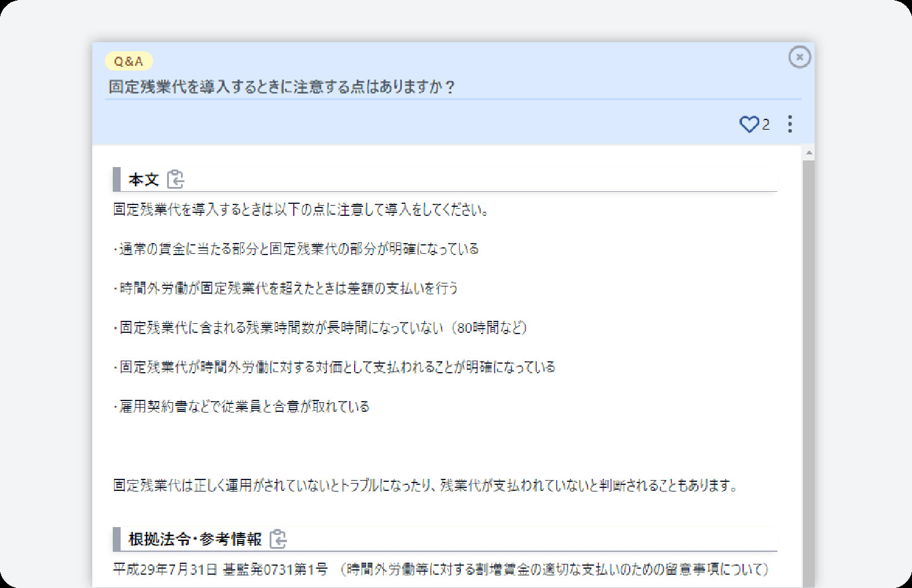This screenshot has width=912, height=588.
Task: Open the three-dot more options menu
Action: click(x=790, y=124)
